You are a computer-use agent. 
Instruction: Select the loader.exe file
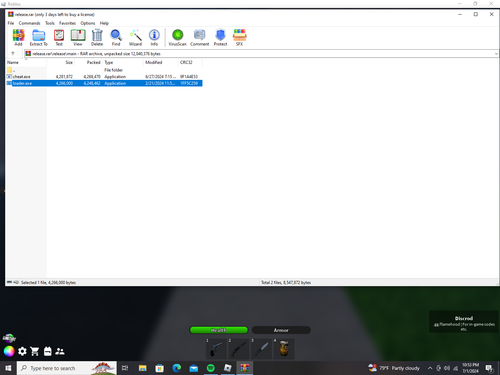(104, 83)
